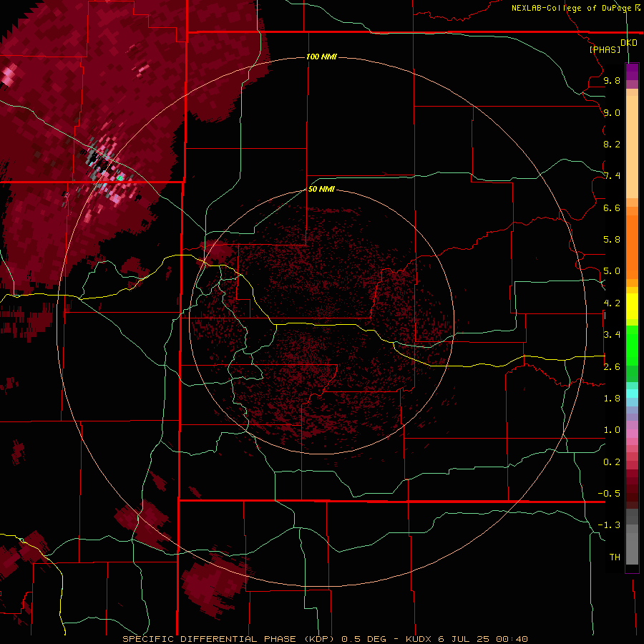This screenshot has width=644, height=644.
Task: Click the 100 NMI range ring label
Action: [x=321, y=57]
